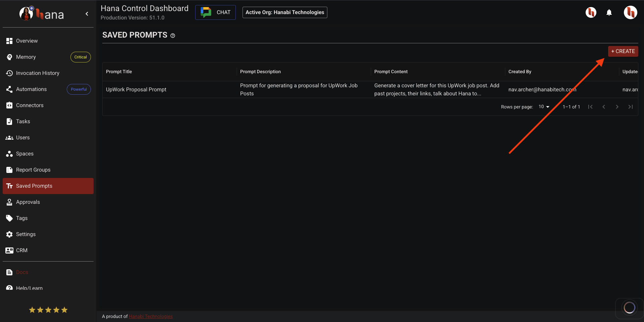644x322 pixels.
Task: Click the circular assistant widget at bottom right
Action: (630, 308)
